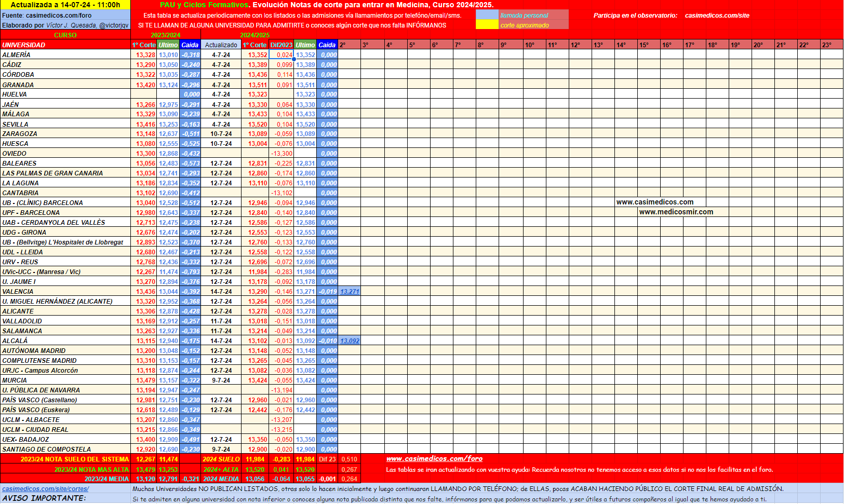Select the CURSO header cell
Viewport: 844px width, 504px height.
pyautogui.click(x=65, y=35)
